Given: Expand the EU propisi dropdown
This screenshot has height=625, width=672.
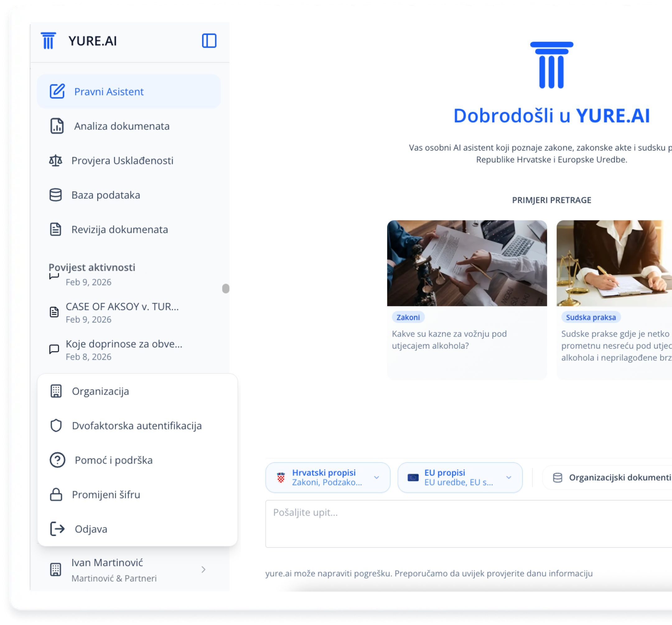Looking at the screenshot, I should pos(508,477).
